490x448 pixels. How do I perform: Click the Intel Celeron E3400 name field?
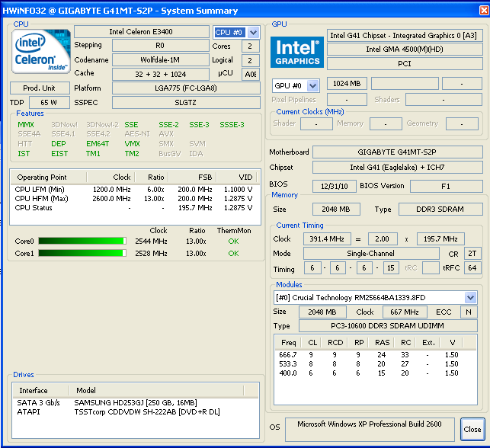coord(141,31)
